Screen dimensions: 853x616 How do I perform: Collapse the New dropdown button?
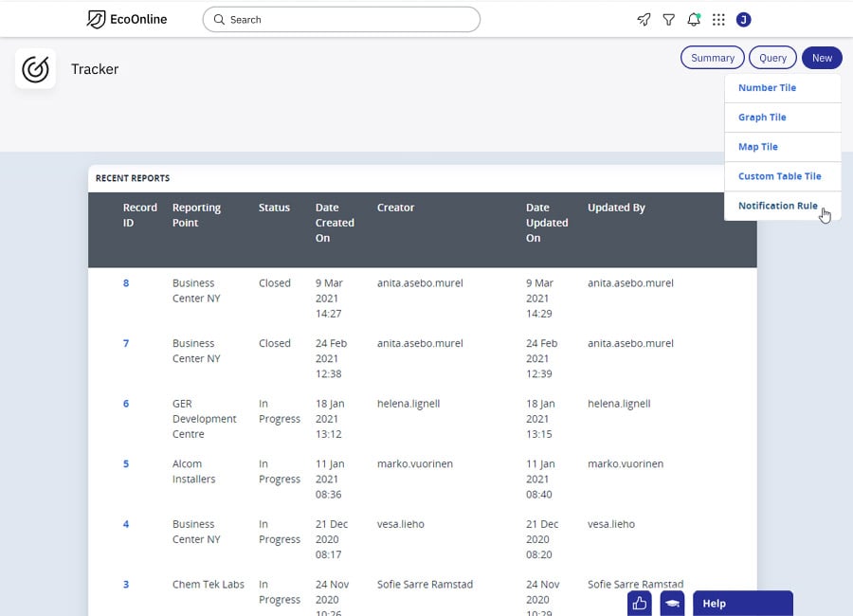pyautogui.click(x=822, y=58)
